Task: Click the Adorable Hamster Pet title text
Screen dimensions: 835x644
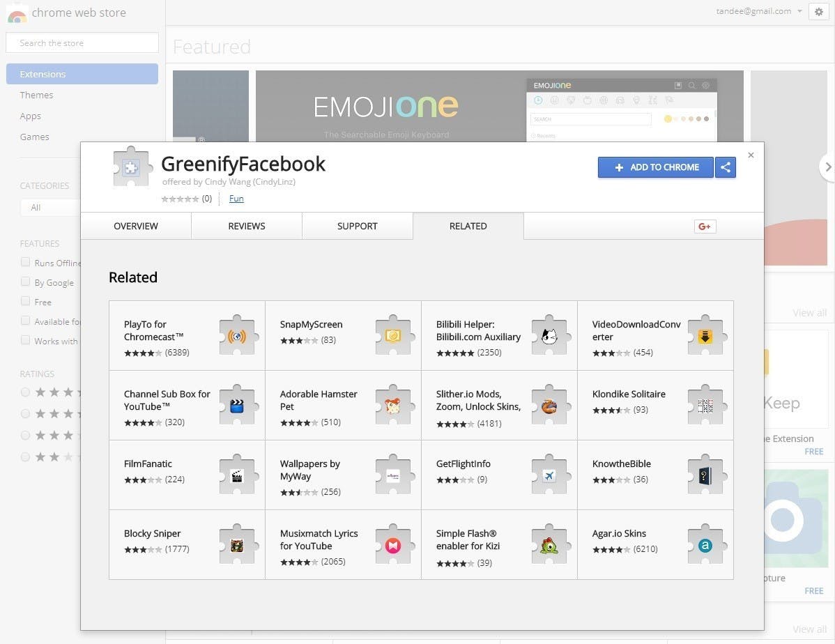Action: [x=319, y=401]
